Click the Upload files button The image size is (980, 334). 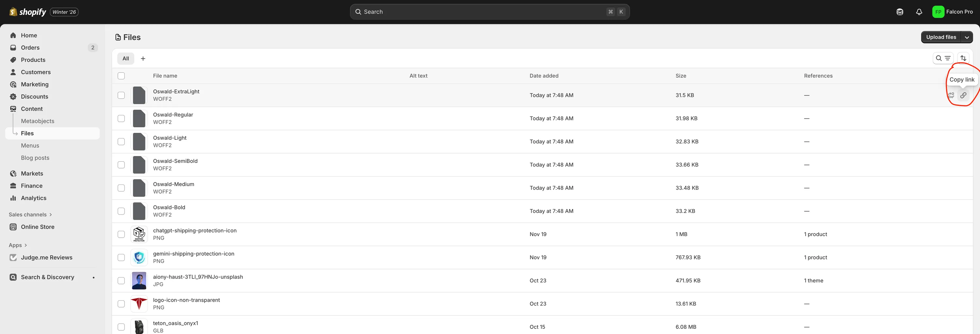[941, 37]
